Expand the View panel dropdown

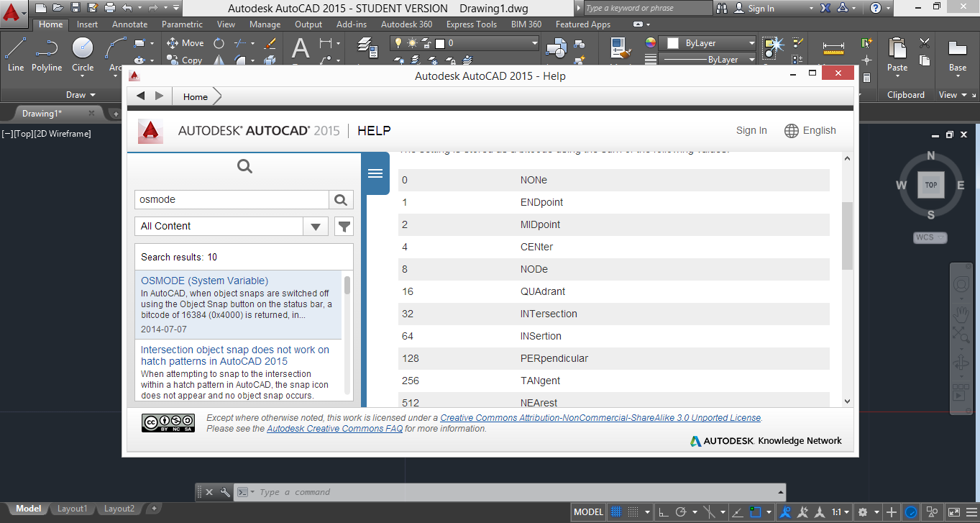coord(953,94)
